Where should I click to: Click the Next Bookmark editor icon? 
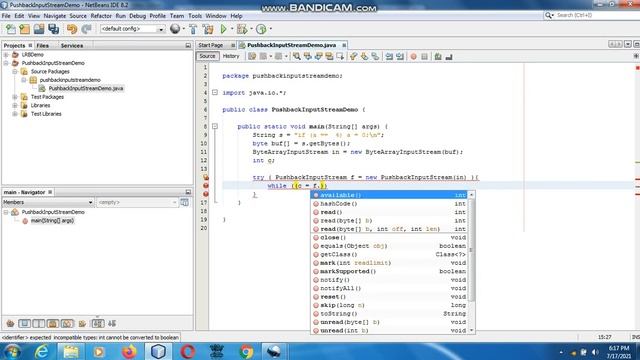pyautogui.click(x=364, y=56)
